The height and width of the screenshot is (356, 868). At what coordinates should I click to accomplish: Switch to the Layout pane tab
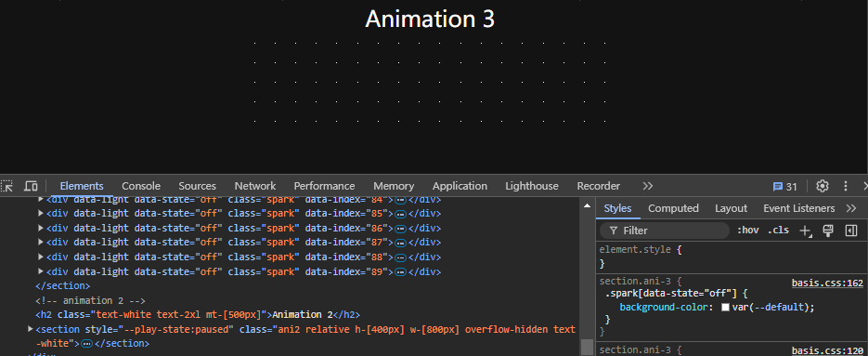(731, 208)
